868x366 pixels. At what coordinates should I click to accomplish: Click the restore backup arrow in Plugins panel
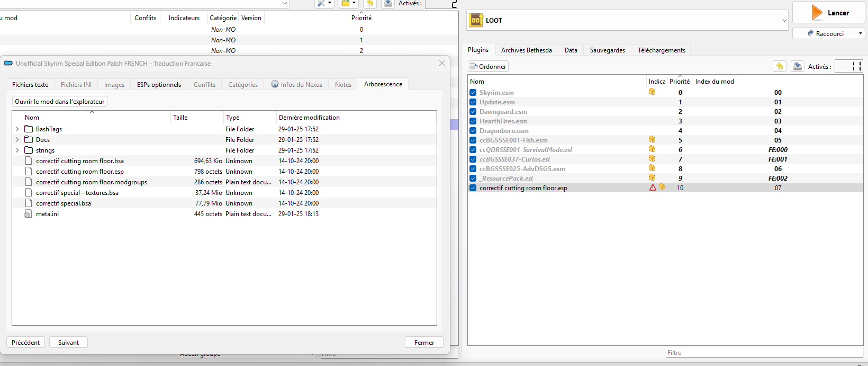780,66
